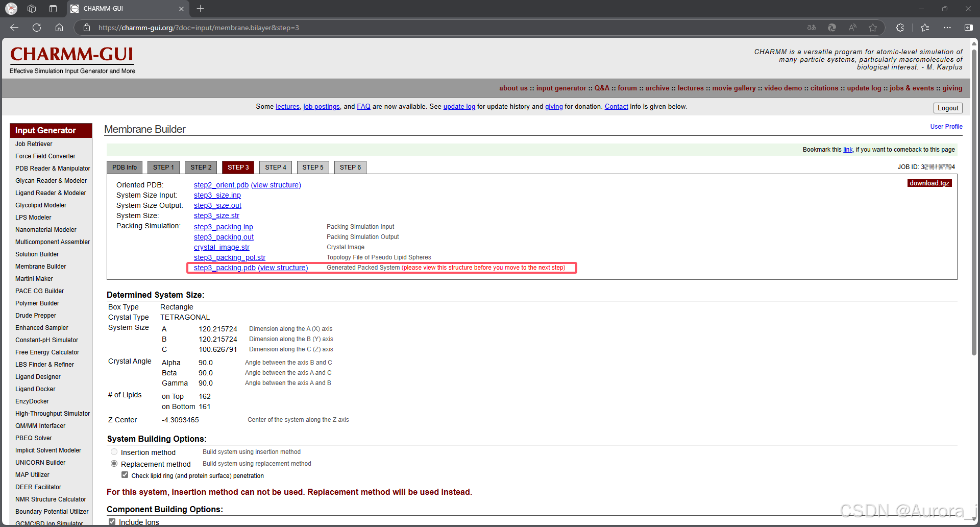Open the citations top menu item

(x=824, y=88)
